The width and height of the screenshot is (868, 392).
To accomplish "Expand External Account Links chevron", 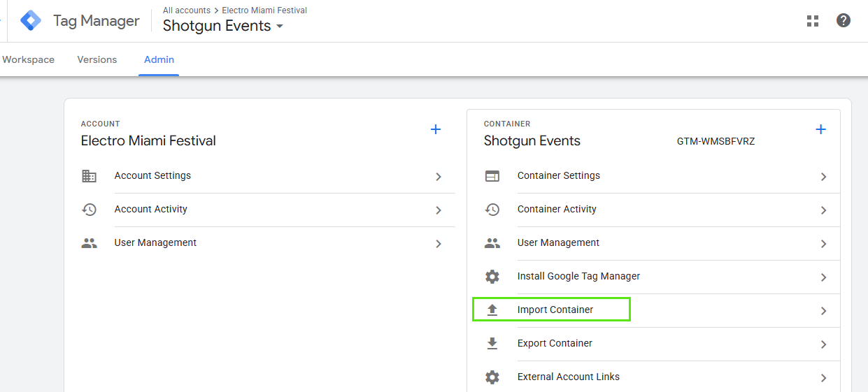I will tap(824, 378).
